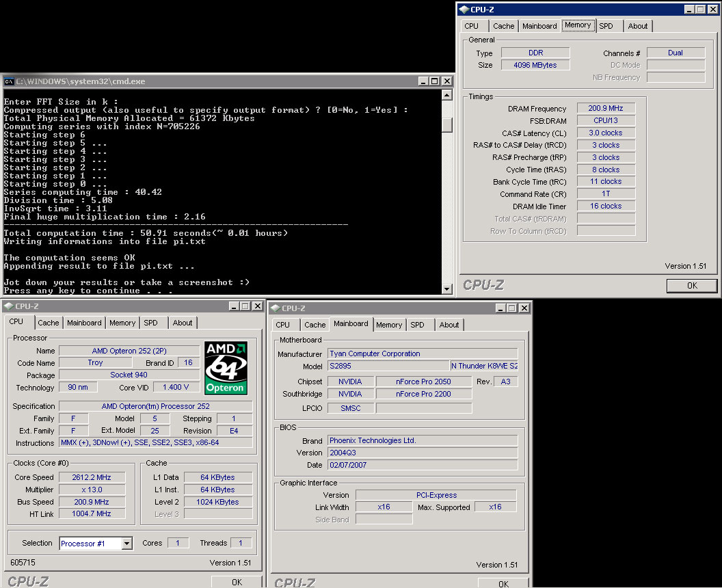Select Memory tab in Mainboard window

389,325
